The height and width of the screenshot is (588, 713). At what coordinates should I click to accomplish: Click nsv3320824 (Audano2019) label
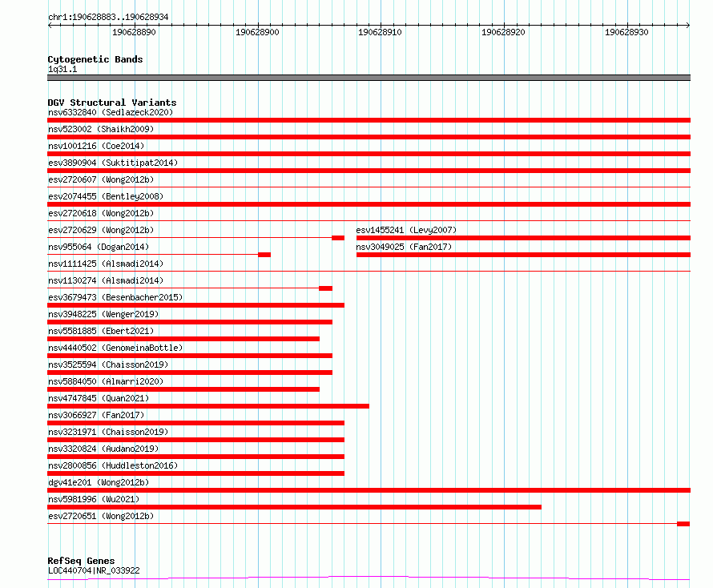[x=103, y=449]
